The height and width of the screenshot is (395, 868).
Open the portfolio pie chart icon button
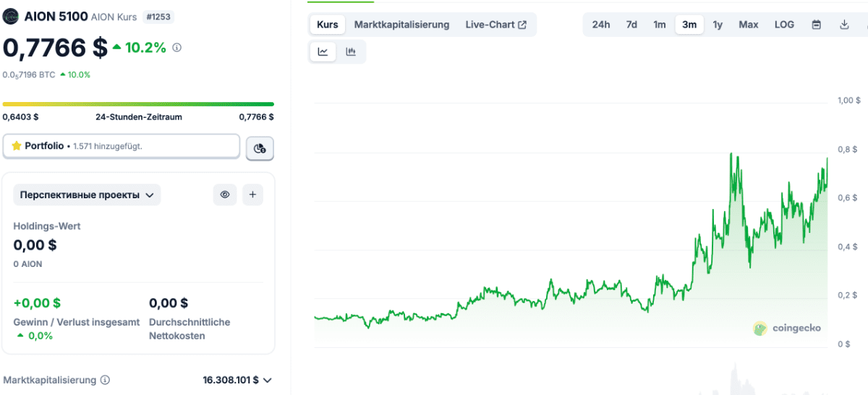click(x=260, y=148)
